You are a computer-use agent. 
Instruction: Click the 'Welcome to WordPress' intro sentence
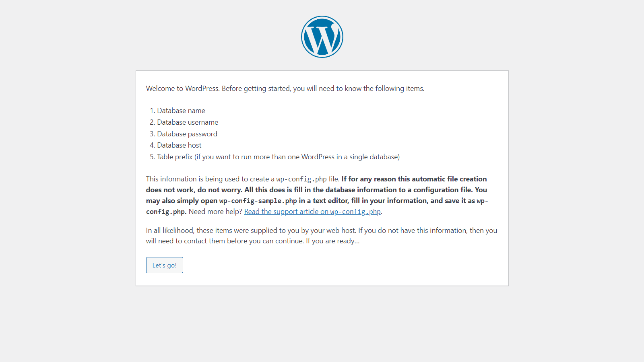[285, 88]
